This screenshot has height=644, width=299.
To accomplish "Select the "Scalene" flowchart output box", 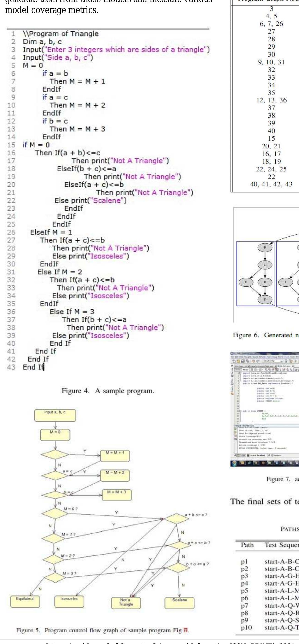I will point(180,603).
